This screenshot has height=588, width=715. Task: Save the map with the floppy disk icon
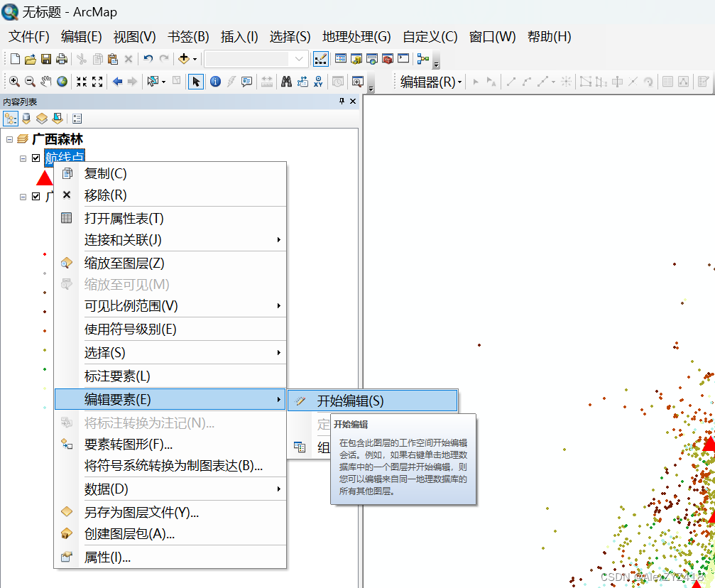pyautogui.click(x=46, y=59)
